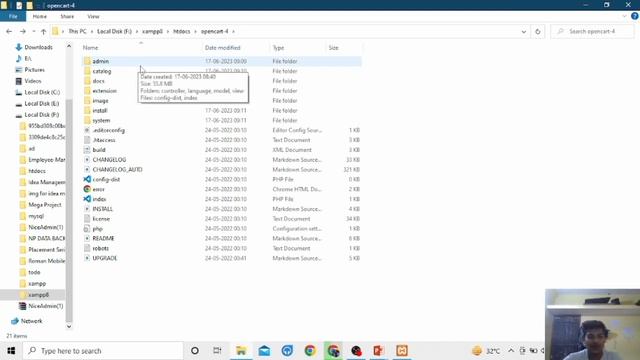This screenshot has height=360, width=640.
Task: Expand address bar history dropdown
Action: [x=524, y=31]
